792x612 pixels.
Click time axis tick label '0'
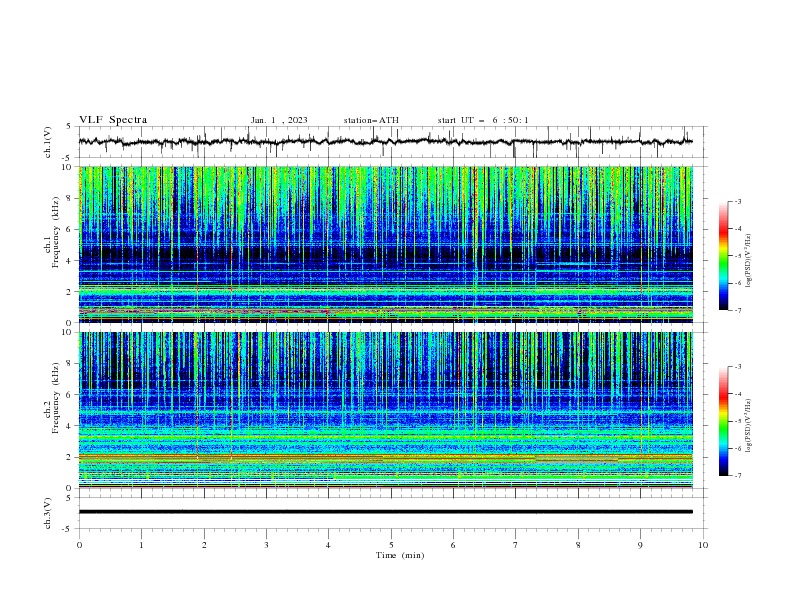tap(79, 545)
